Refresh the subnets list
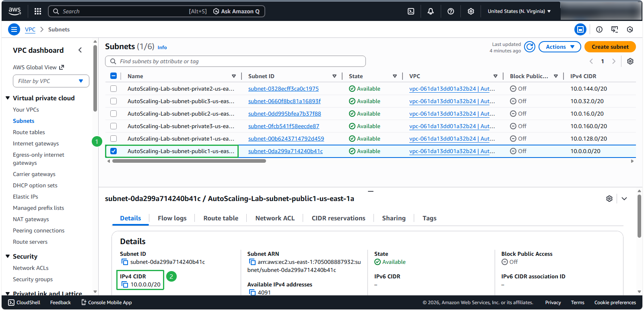 pyautogui.click(x=530, y=47)
